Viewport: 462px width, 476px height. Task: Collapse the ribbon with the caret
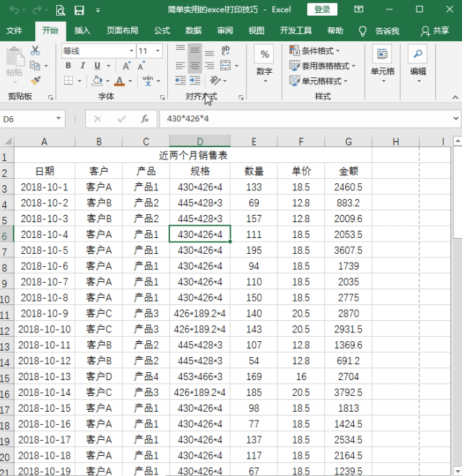click(x=455, y=97)
